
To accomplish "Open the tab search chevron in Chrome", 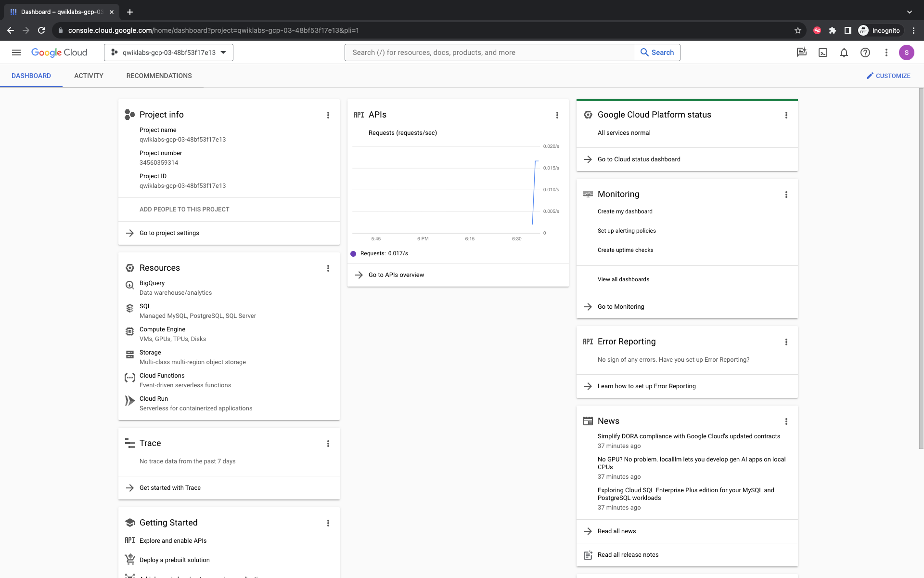I will (x=910, y=12).
